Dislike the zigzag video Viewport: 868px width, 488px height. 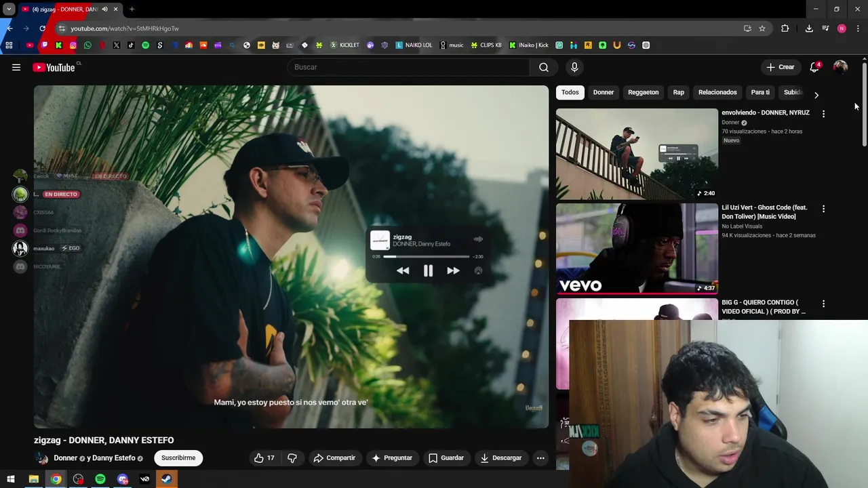click(x=292, y=458)
